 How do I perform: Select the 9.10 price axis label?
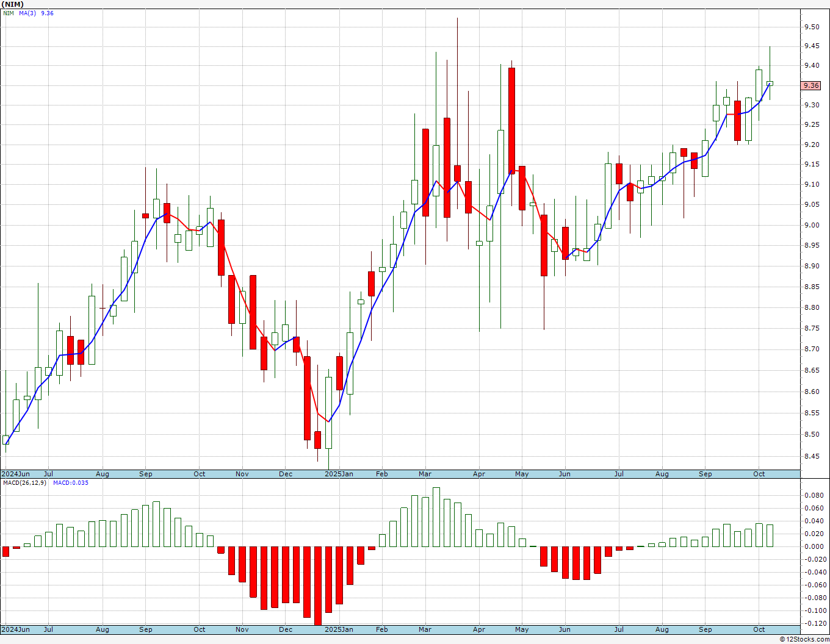tap(812, 185)
